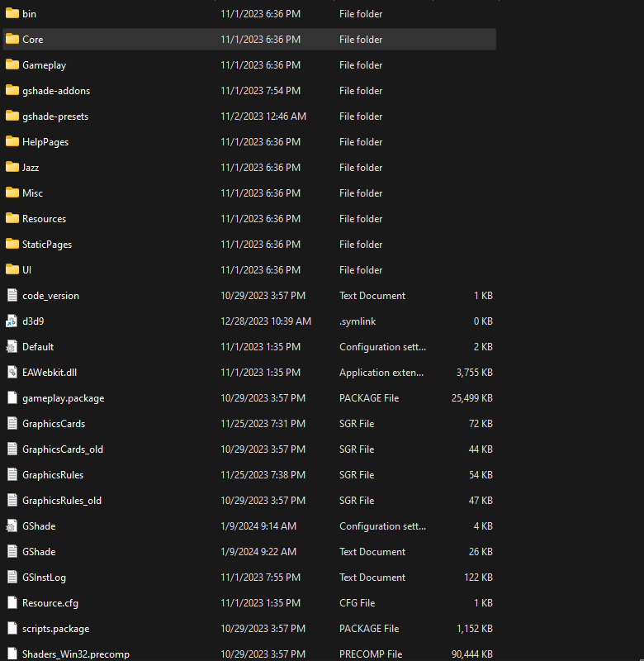Click the gameplay.package blank file icon

[x=12, y=398]
